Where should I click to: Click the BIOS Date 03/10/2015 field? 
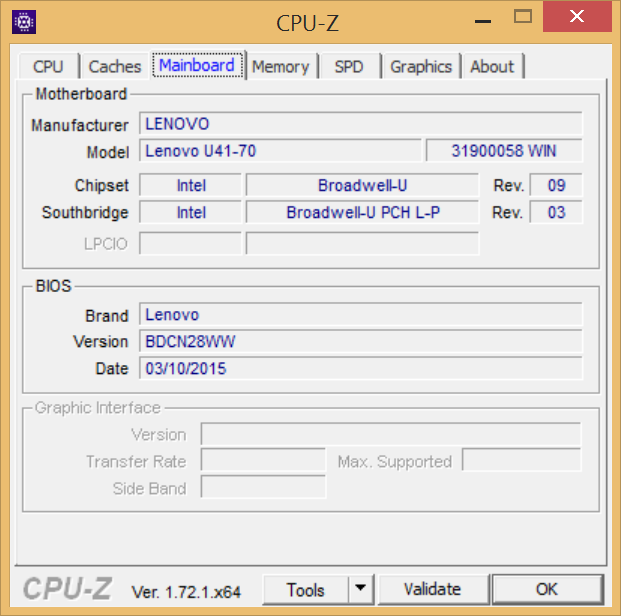(x=360, y=368)
